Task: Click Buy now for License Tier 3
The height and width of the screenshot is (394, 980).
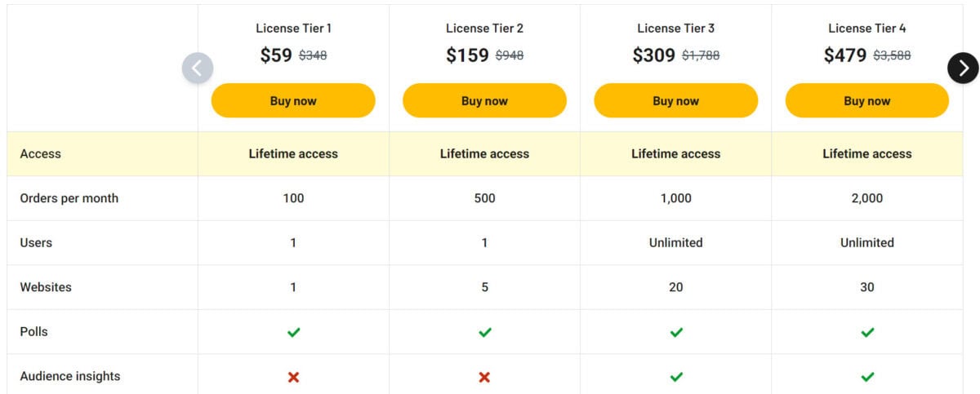Action: (x=675, y=100)
